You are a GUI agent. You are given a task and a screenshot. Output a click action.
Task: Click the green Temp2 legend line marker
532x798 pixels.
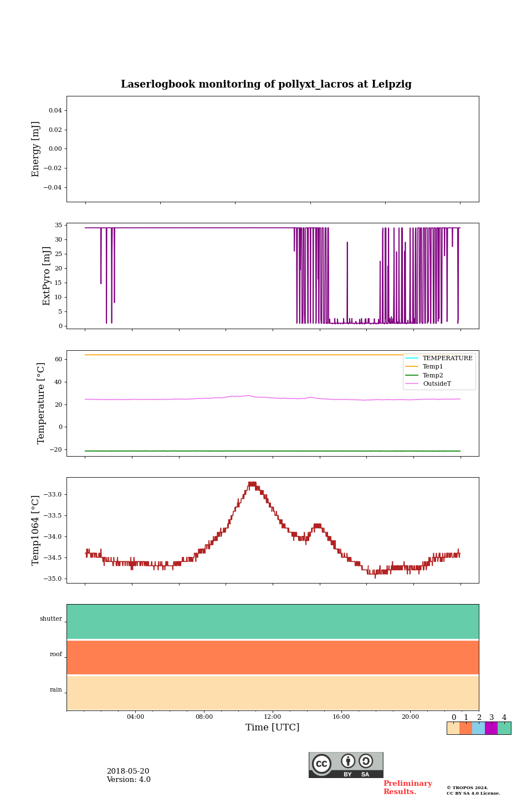click(x=412, y=375)
